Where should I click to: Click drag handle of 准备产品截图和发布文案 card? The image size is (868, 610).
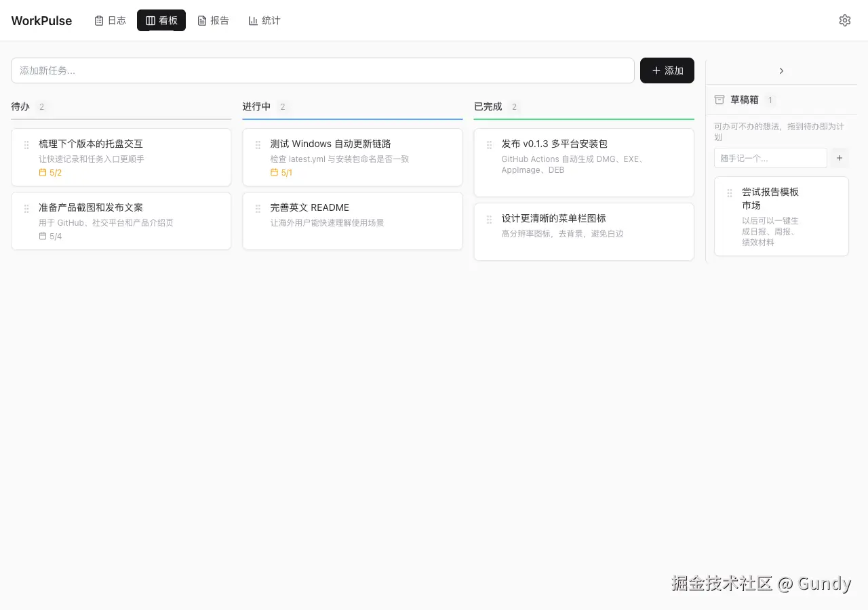click(x=26, y=208)
